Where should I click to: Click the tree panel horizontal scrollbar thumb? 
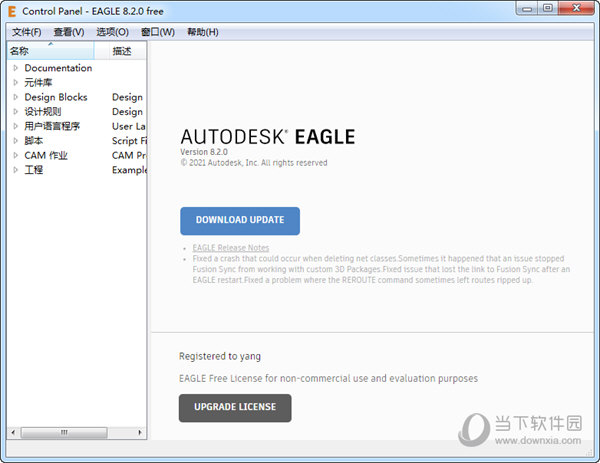(64, 432)
